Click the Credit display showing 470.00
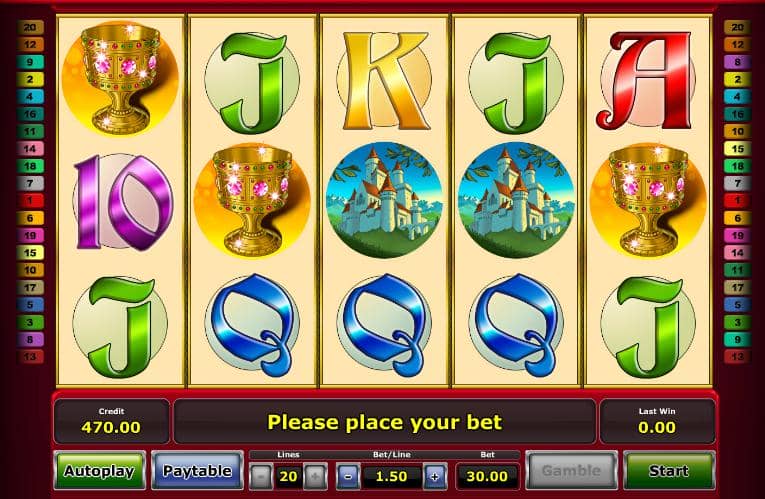The image size is (765, 499). point(111,421)
